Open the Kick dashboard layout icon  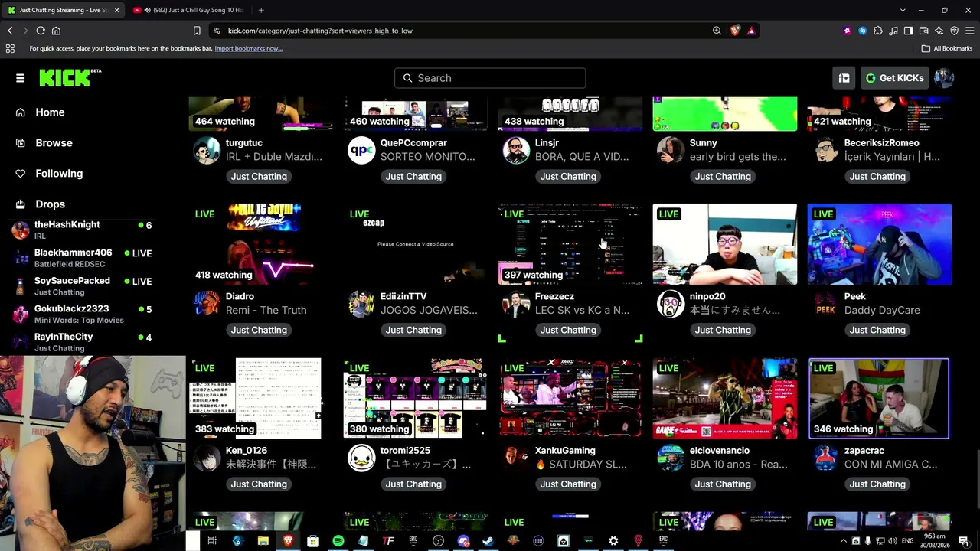pos(844,78)
